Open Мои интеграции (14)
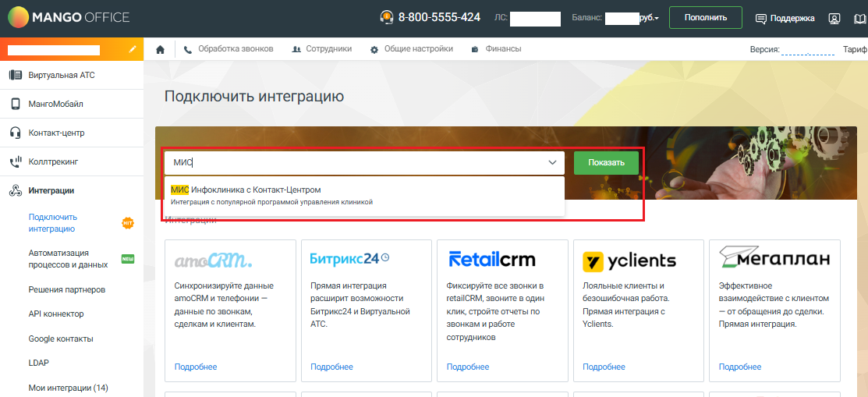This screenshot has height=397, width=868. coord(68,388)
